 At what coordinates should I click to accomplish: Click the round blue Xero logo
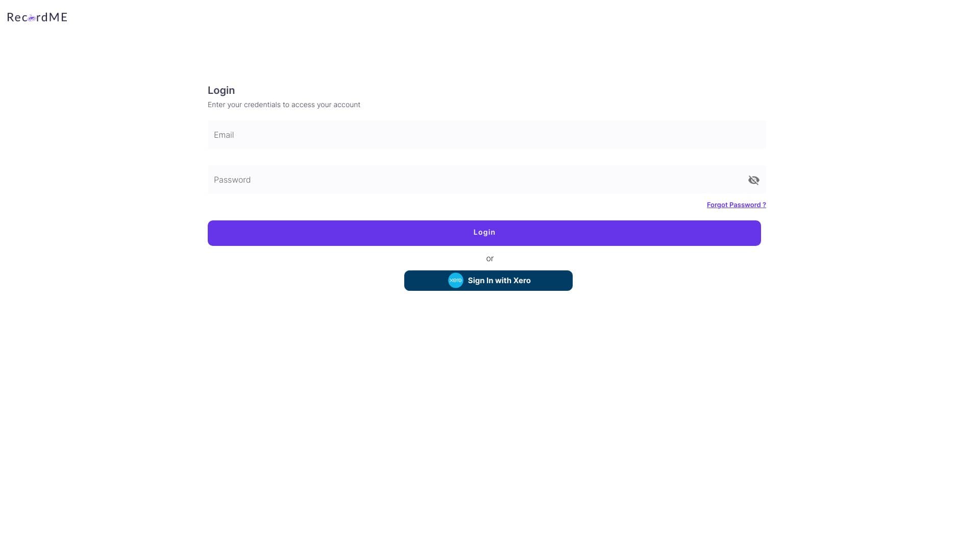(x=455, y=281)
